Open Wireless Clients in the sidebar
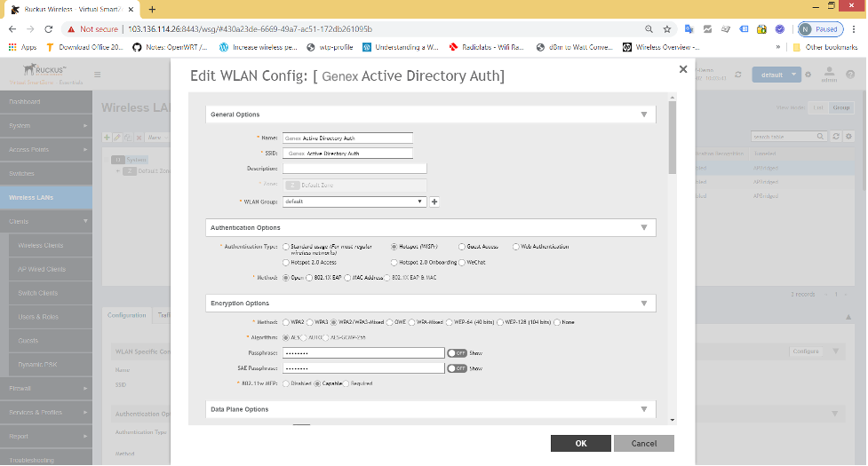Image resolution: width=868 pixels, height=466 pixels. (51, 246)
